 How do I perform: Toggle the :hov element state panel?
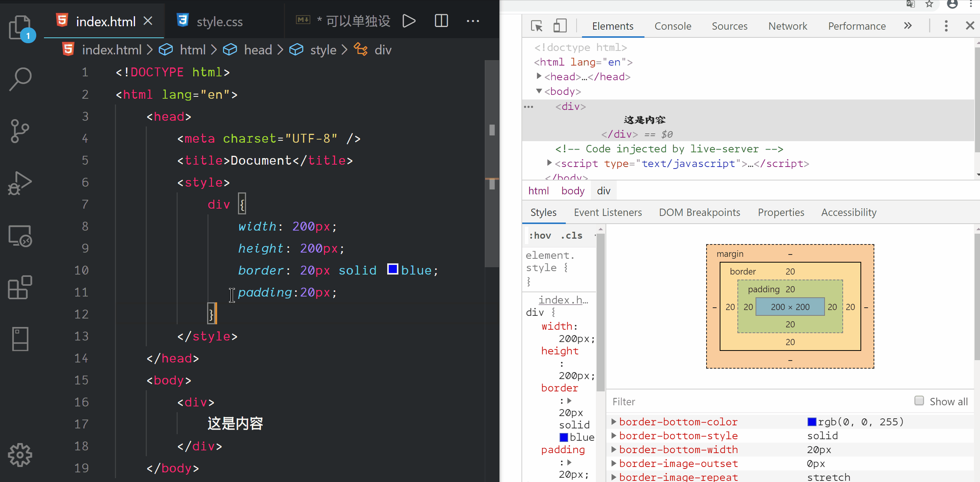[x=540, y=236]
